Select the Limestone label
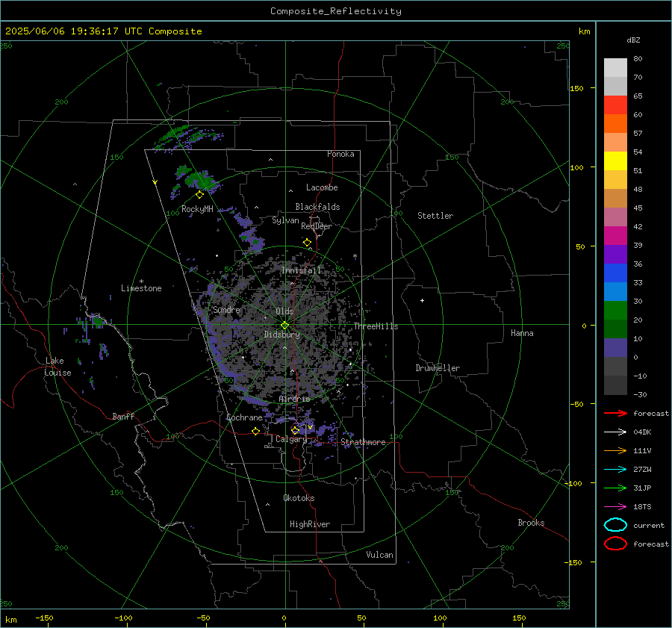 (x=141, y=288)
